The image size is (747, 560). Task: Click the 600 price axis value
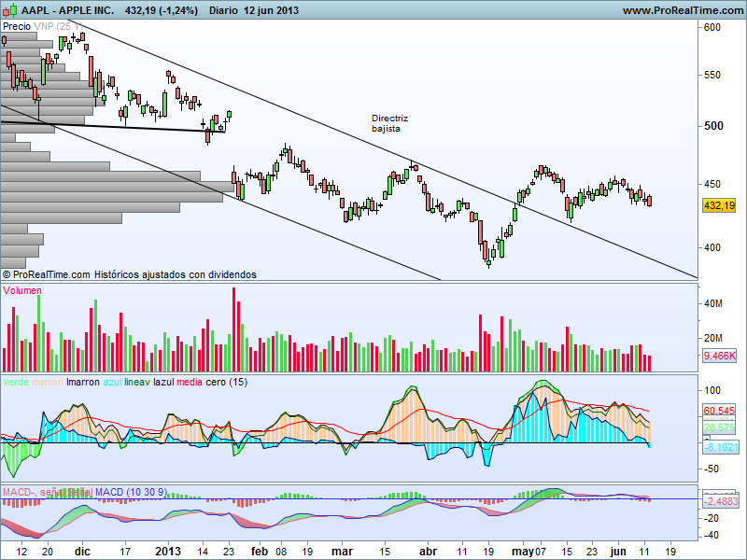[712, 27]
